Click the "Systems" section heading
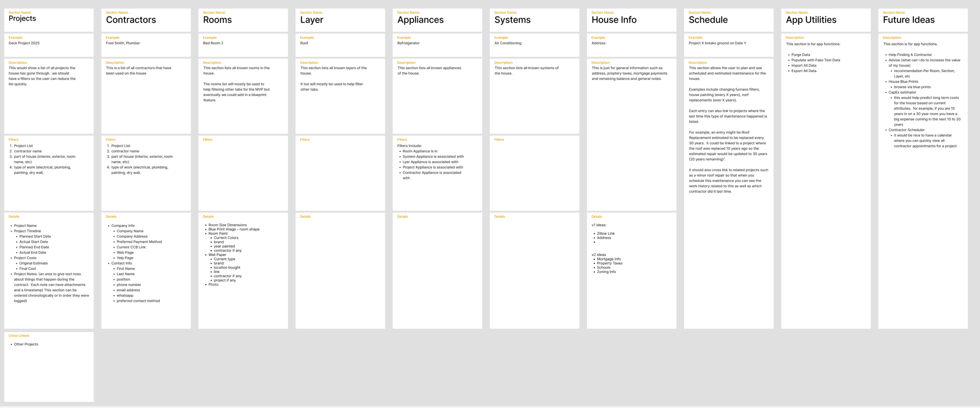980x408 pixels. point(512,20)
